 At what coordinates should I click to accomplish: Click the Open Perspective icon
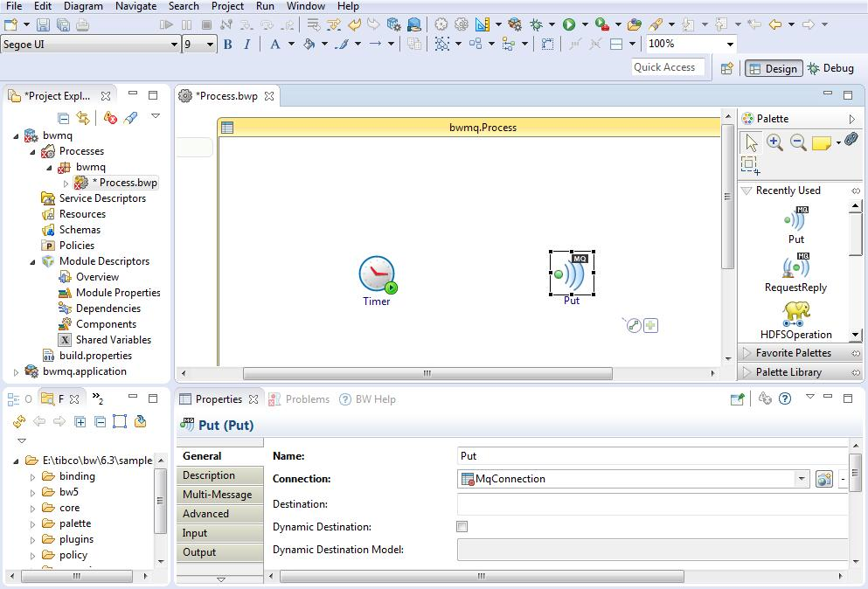pos(727,68)
